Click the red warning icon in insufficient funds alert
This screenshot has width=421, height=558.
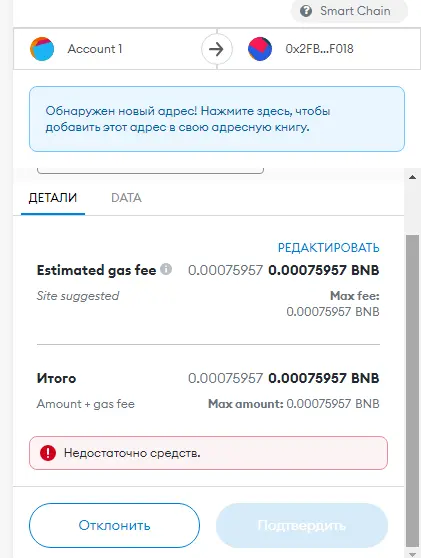48,453
